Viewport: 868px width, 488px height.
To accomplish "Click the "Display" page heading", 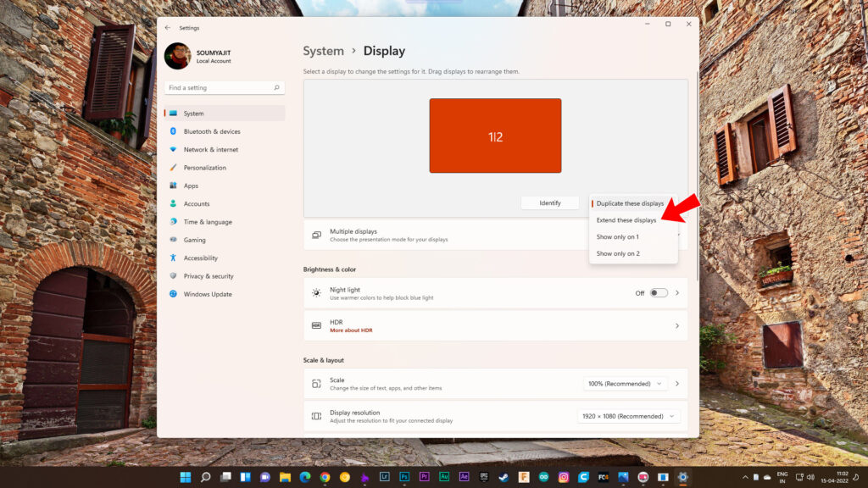I will (x=384, y=51).
